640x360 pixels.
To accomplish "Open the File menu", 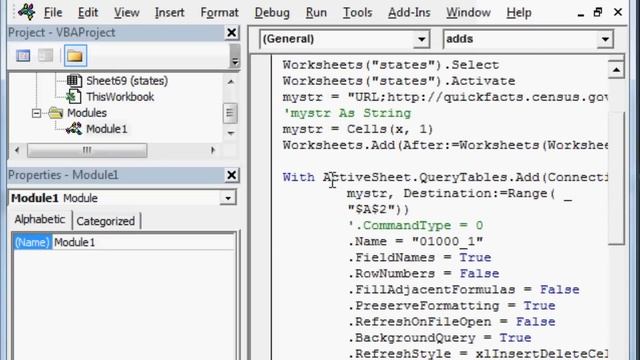I will pos(53,12).
